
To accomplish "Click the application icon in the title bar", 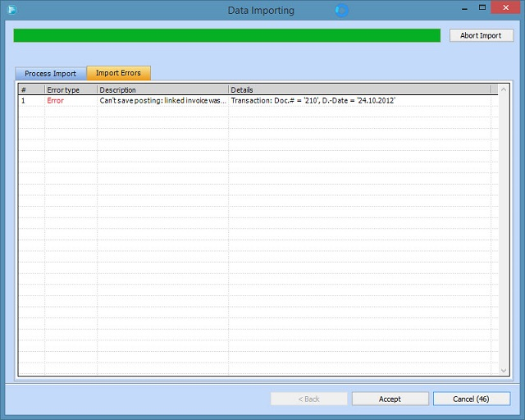I will tap(12, 11).
